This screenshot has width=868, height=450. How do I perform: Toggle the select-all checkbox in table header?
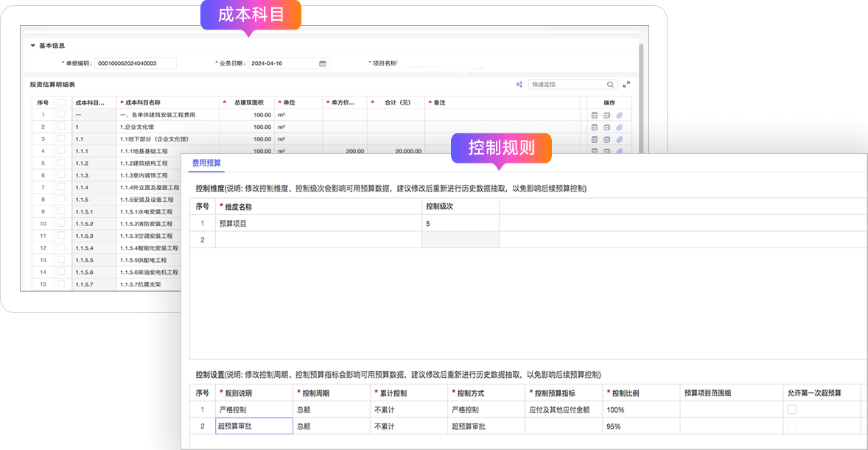(62, 103)
